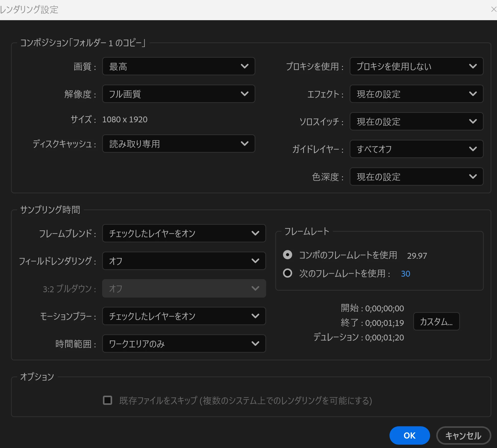Screen dimensions: 497x448
Task: Expand the フレームブレンド dropdown
Action: 184,233
